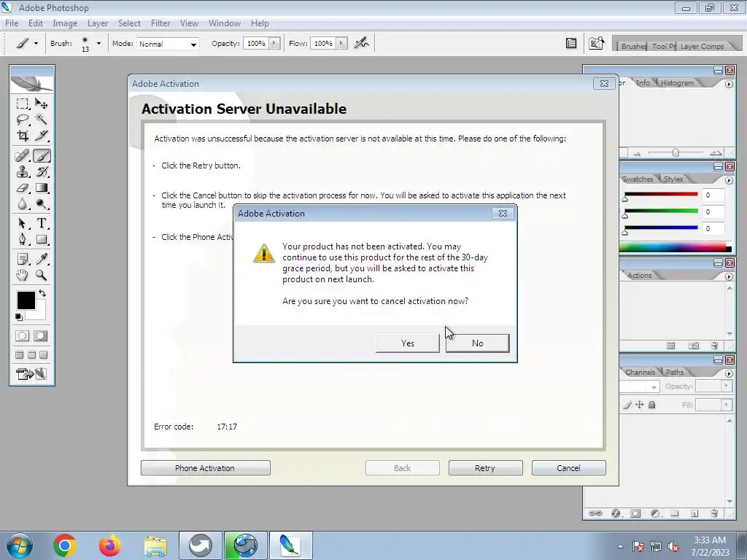Open the Edit menu
Image resolution: width=747 pixels, height=560 pixels.
tap(36, 23)
